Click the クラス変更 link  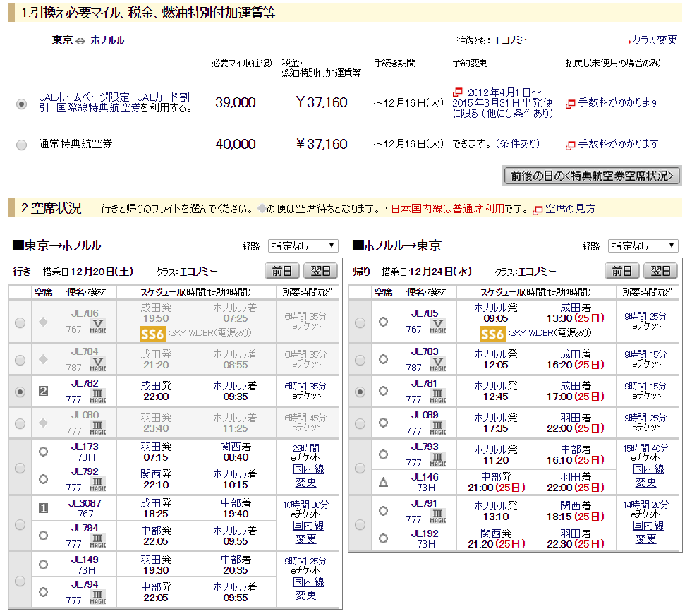tap(655, 40)
